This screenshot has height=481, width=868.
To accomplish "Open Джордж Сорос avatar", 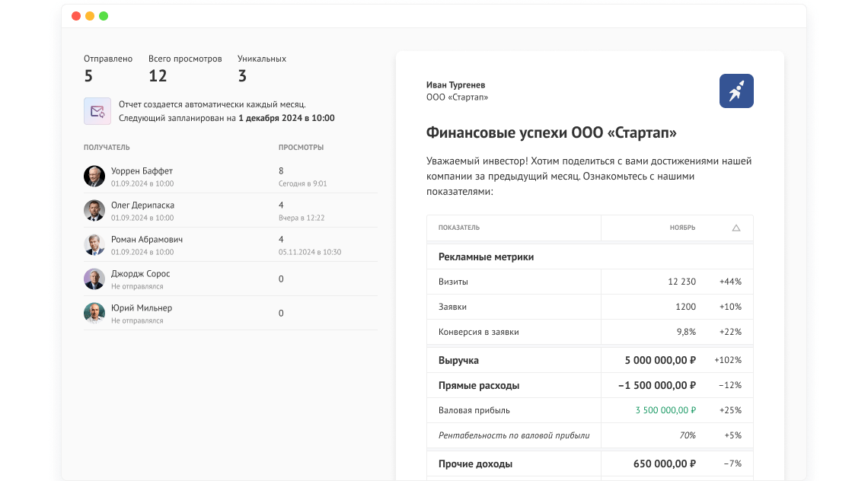I will coord(94,279).
